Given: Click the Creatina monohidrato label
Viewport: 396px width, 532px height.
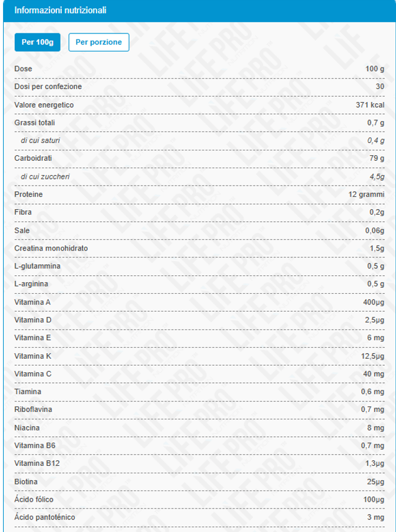Looking at the screenshot, I should click(x=51, y=249).
